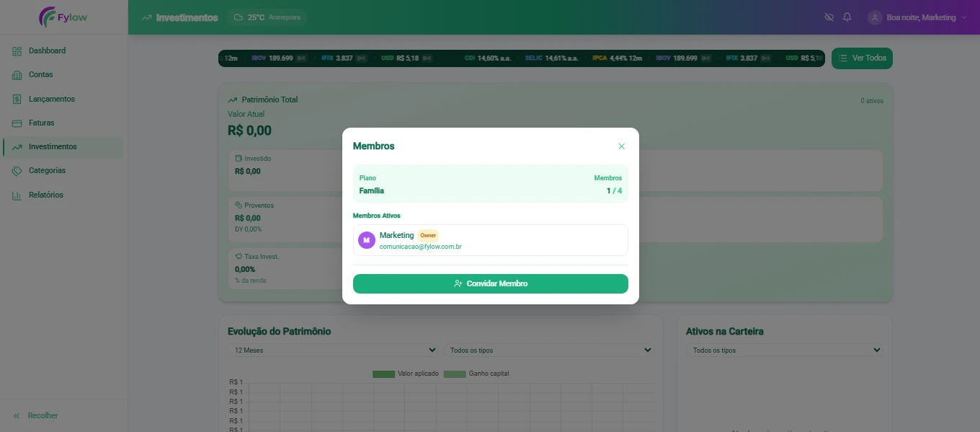Open the 12 Meses period dropdown
Viewport: 980px width, 432px height.
pos(334,351)
